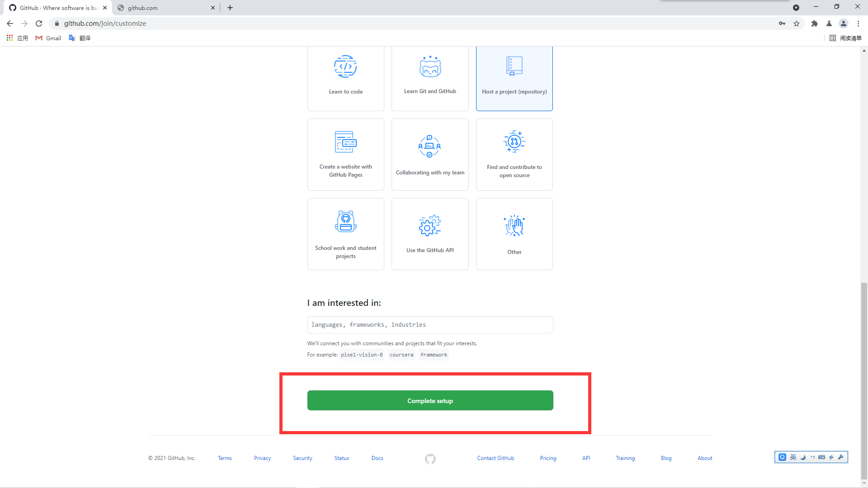Select Find and contribute to open source
This screenshot has width=868, height=488.
(x=514, y=155)
